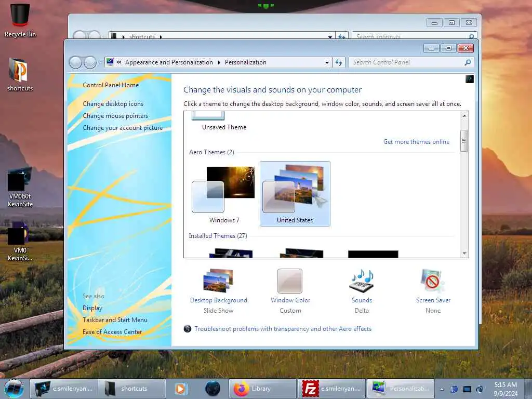
Task: Switch to Firefox Library taskbar button
Action: pos(263,389)
